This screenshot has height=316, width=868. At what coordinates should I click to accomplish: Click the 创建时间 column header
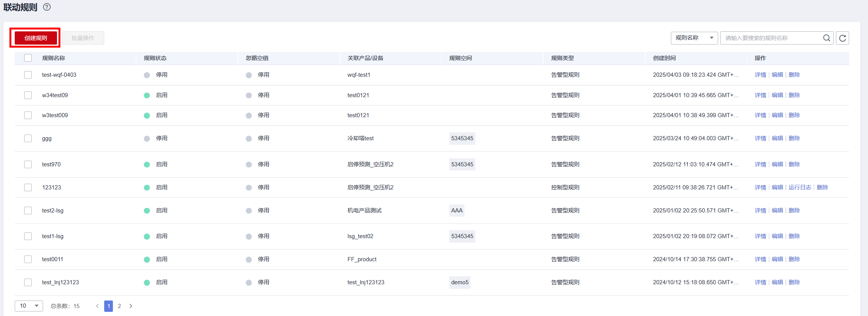664,58
